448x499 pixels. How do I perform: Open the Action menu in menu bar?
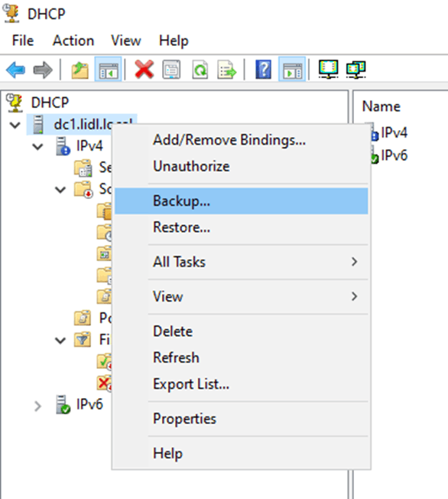point(73,41)
